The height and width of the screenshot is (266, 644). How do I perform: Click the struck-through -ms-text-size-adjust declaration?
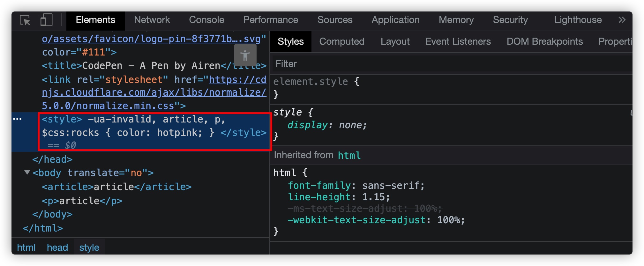365,209
